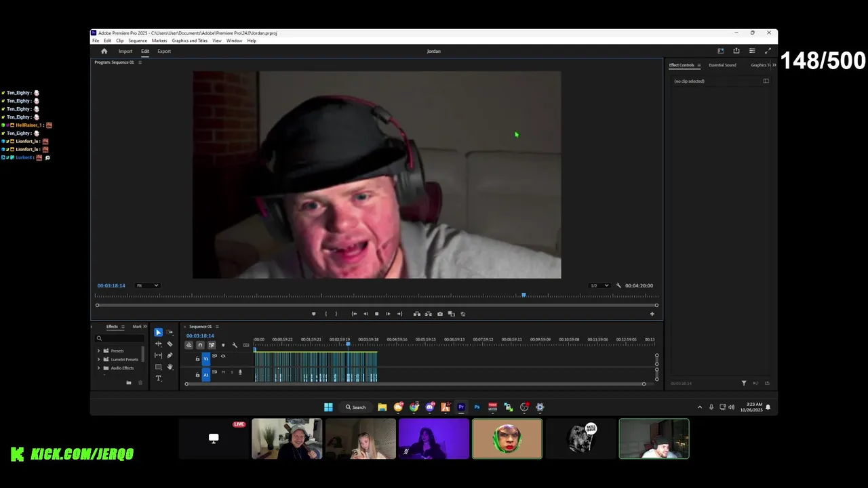
Task: Select the Slip tool
Action: click(158, 355)
